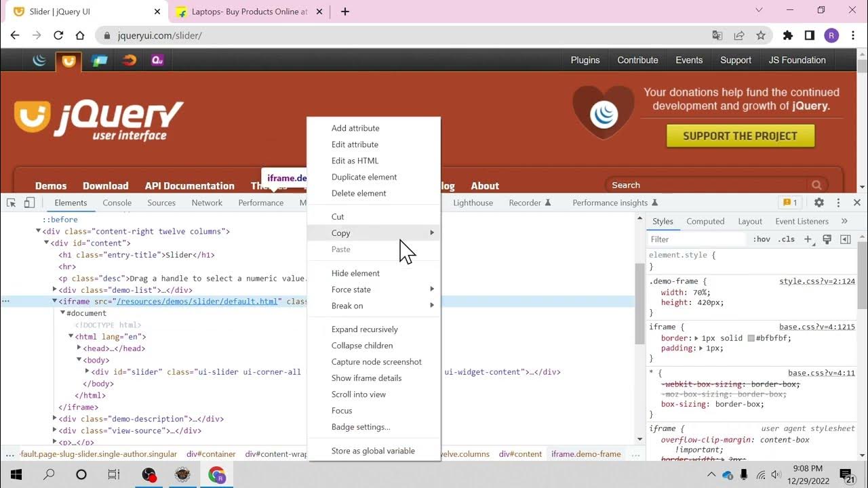Reload the jqueryui.com page
The height and width of the screenshot is (488, 868).
click(x=58, y=35)
